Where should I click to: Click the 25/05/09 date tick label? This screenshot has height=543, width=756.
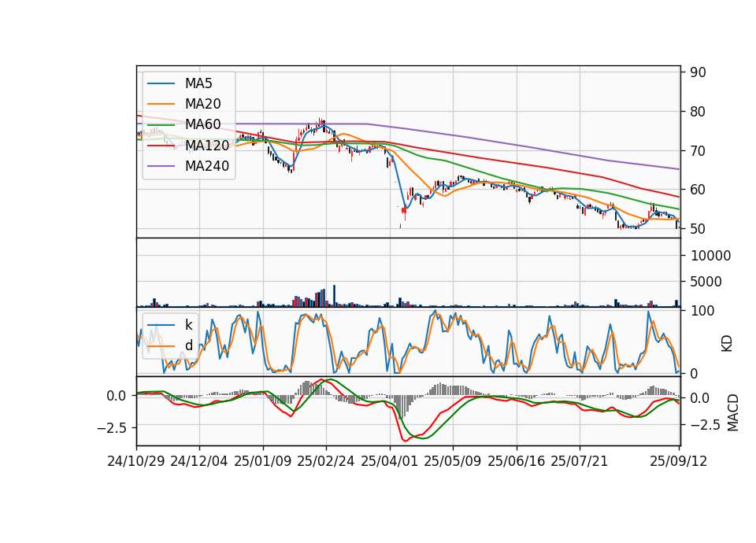(x=452, y=461)
